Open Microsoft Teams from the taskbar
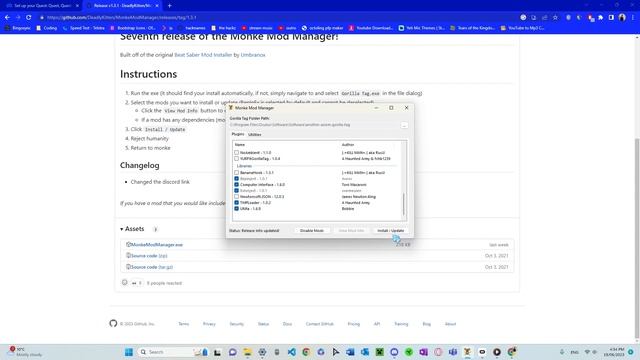640x360 pixels. click(x=453, y=352)
